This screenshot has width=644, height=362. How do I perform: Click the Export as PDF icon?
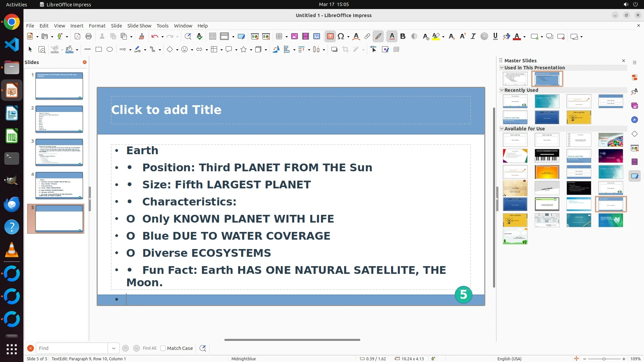77,37
